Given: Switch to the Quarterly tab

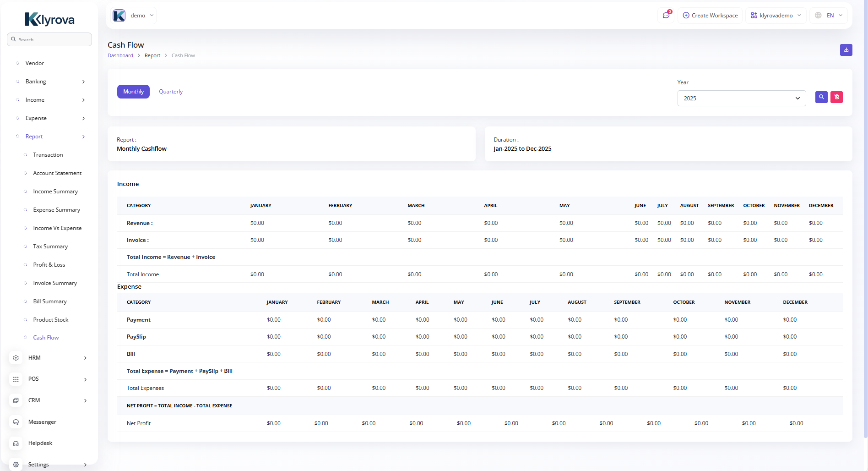Looking at the screenshot, I should tap(171, 92).
